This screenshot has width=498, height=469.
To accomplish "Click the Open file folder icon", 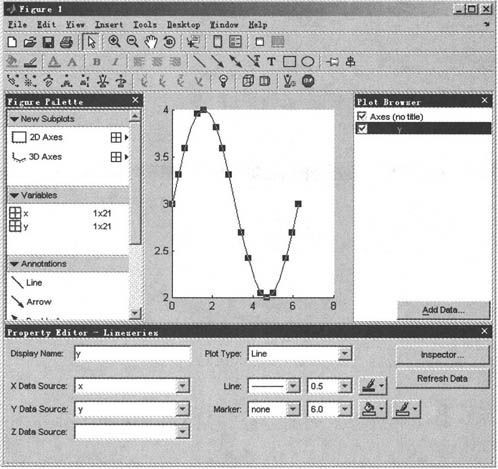I will [x=30, y=42].
